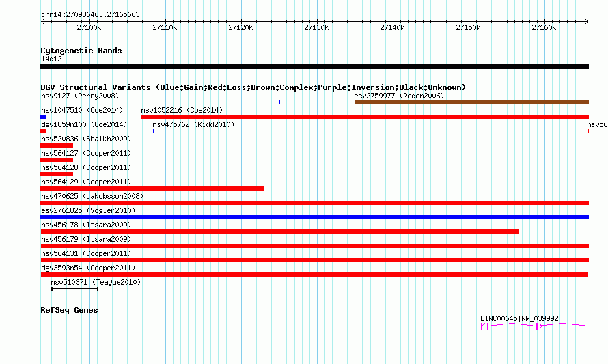Click the 14q12 band label
Image resolution: width=608 pixels, height=364 pixels.
point(51,59)
